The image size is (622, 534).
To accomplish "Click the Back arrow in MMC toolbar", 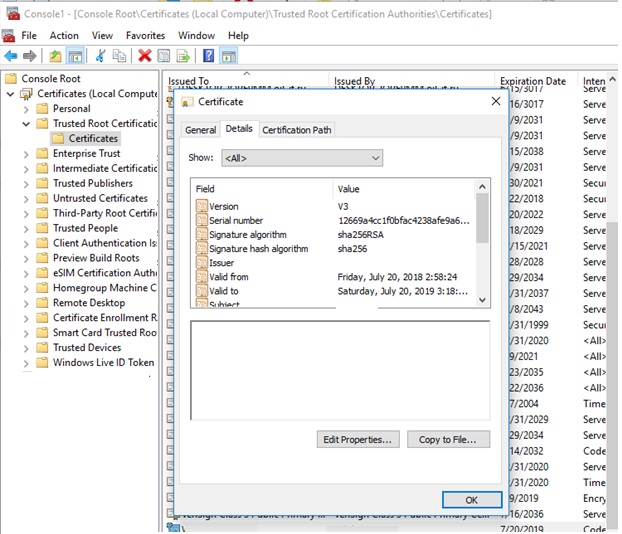I will tap(10, 56).
